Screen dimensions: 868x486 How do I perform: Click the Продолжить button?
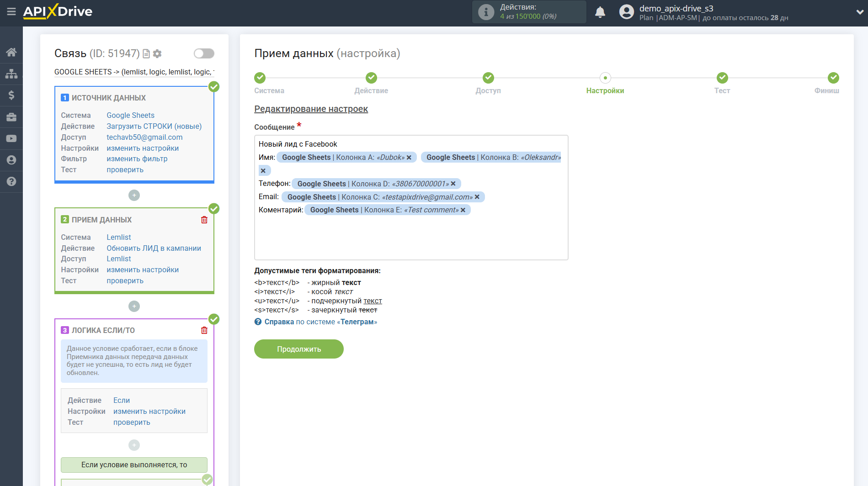299,349
